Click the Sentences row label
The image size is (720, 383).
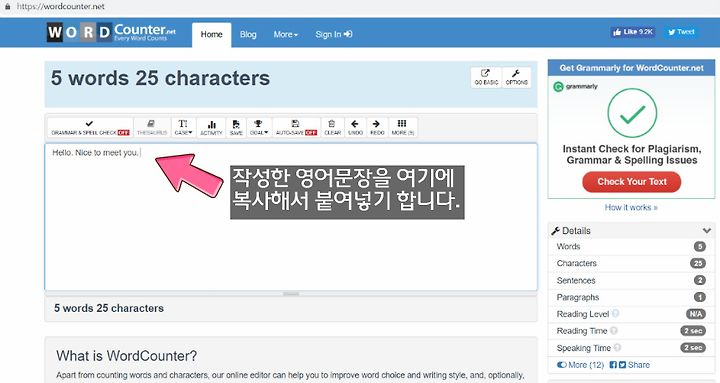[x=576, y=281]
